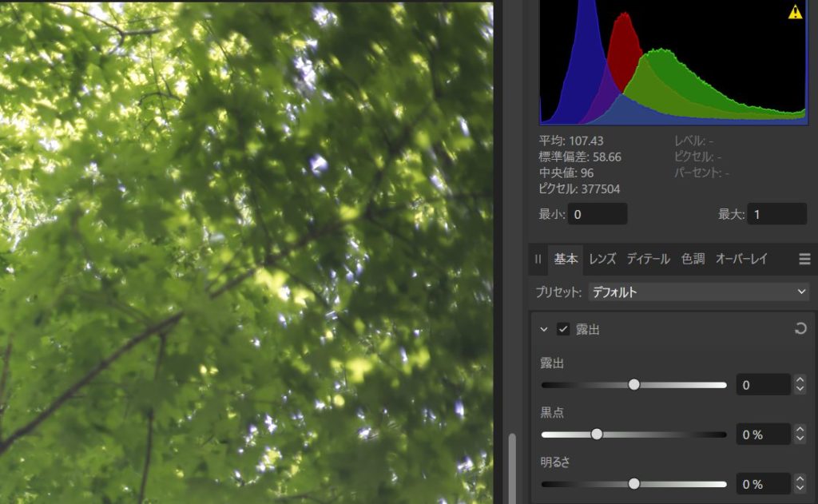Toggle the 露出 section checkbox

click(x=563, y=329)
